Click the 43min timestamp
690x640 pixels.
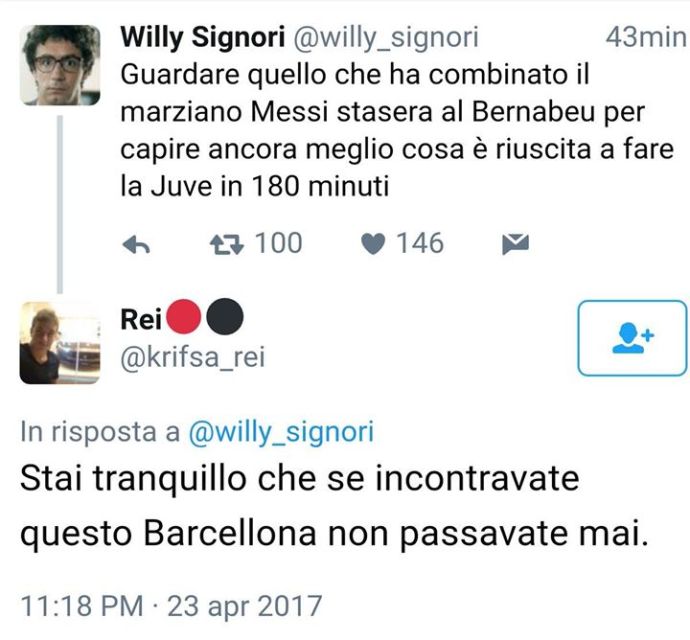pyautogui.click(x=646, y=37)
